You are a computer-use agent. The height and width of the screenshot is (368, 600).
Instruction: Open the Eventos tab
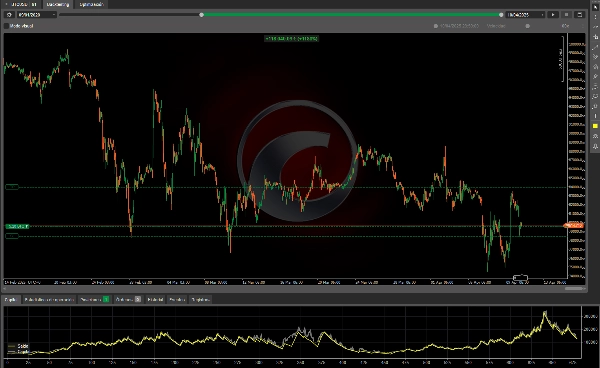click(177, 300)
